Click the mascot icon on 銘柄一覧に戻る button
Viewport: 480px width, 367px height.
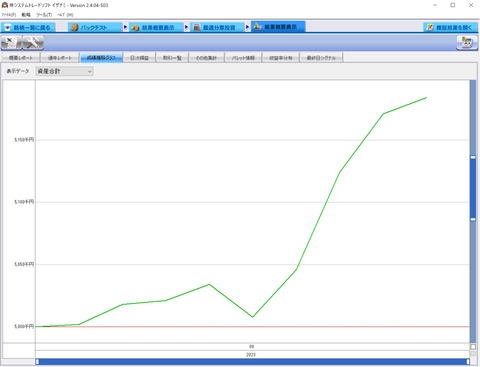(x=7, y=27)
